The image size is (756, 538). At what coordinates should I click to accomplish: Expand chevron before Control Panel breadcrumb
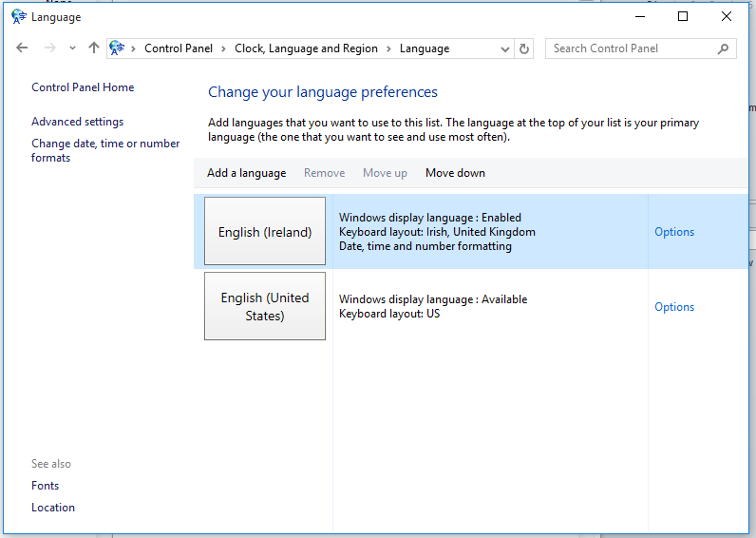pos(133,48)
